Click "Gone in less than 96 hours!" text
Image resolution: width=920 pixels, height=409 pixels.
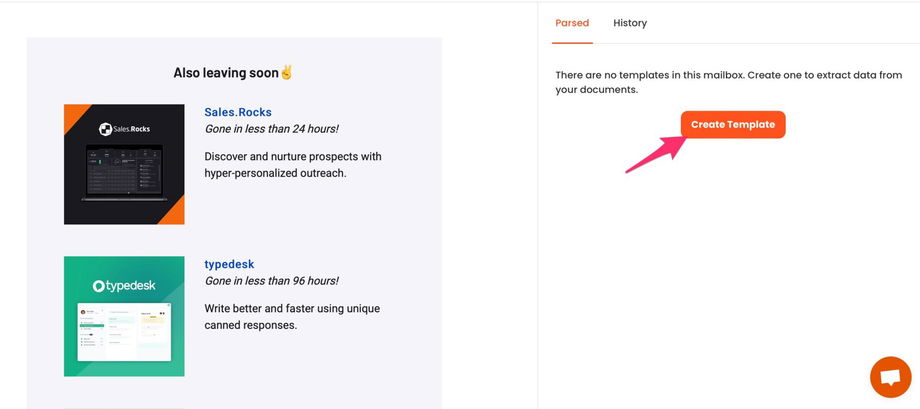click(271, 281)
